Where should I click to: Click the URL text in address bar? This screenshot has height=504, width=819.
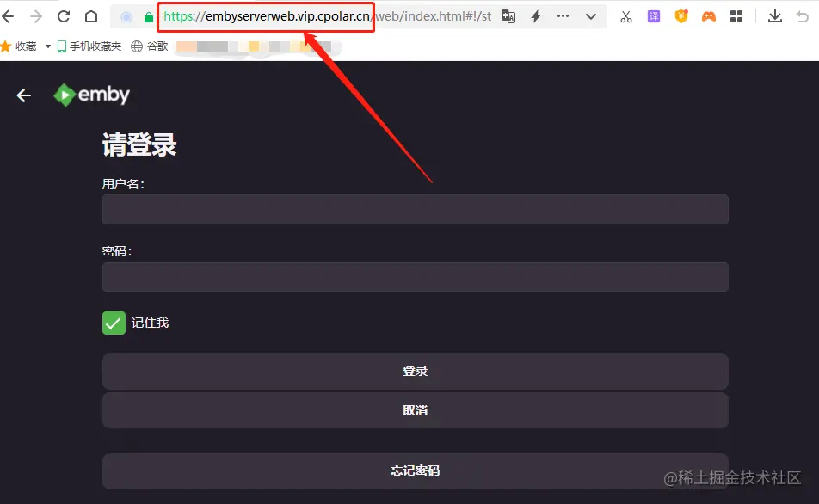click(328, 16)
